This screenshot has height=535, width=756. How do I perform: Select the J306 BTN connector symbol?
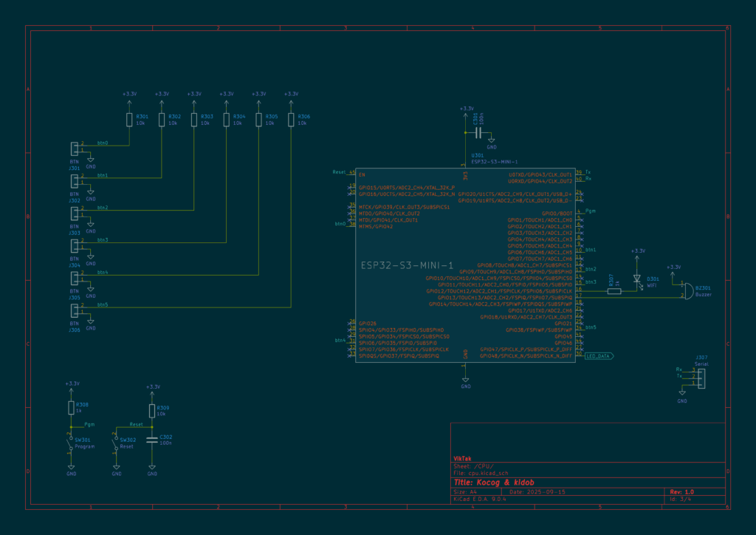[74, 310]
